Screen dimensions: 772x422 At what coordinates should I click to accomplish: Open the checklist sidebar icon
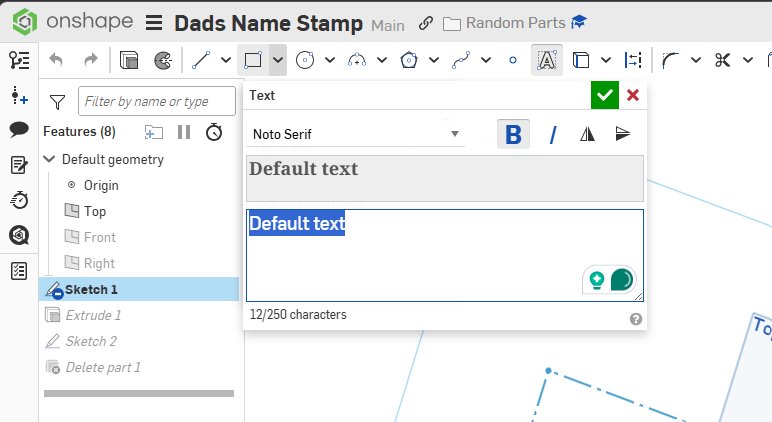point(19,271)
